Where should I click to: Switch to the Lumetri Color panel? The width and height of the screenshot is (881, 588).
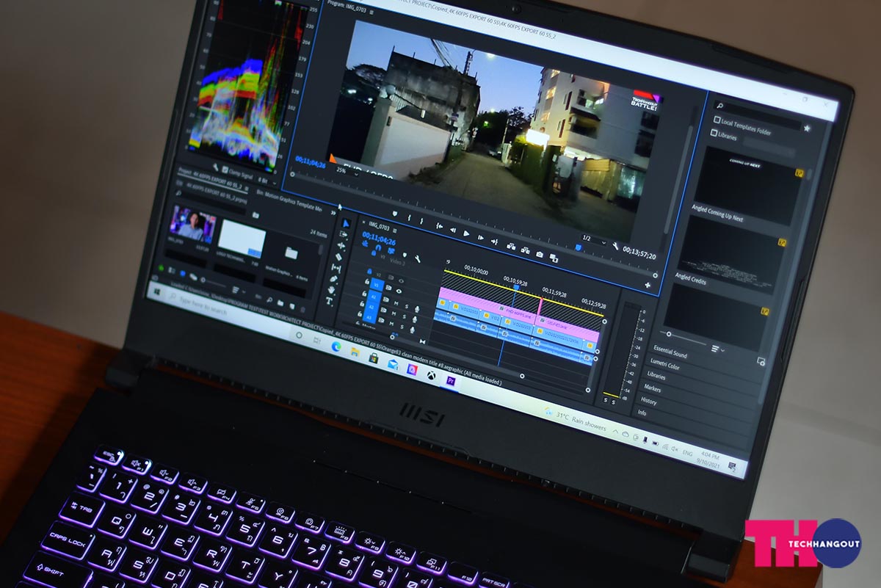pyautogui.click(x=664, y=365)
